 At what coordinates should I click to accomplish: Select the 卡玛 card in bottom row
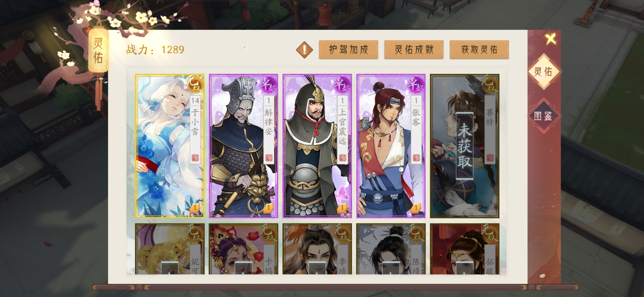point(243,249)
